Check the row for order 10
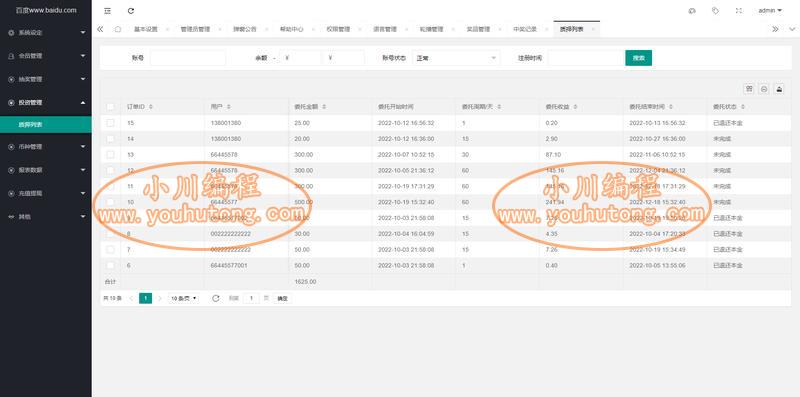 [110, 202]
